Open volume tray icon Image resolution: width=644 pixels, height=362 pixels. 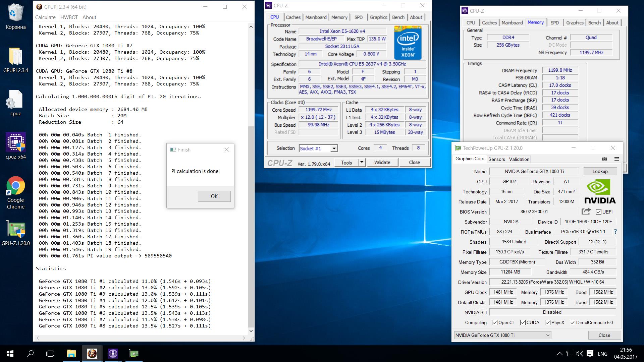(580, 354)
